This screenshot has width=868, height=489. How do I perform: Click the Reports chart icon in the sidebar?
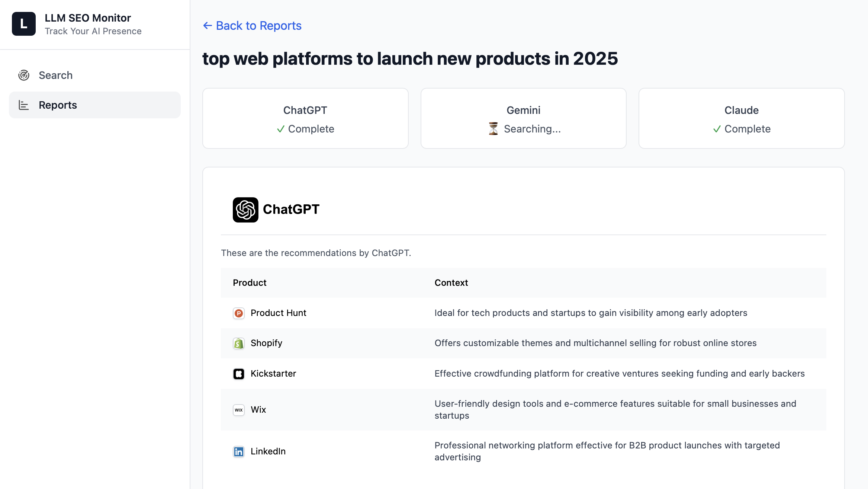click(24, 105)
